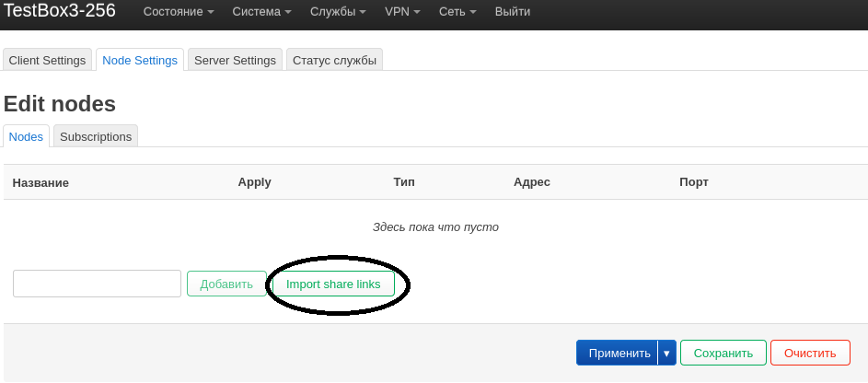Expand the Система menu
868x383 pixels.
point(262,13)
